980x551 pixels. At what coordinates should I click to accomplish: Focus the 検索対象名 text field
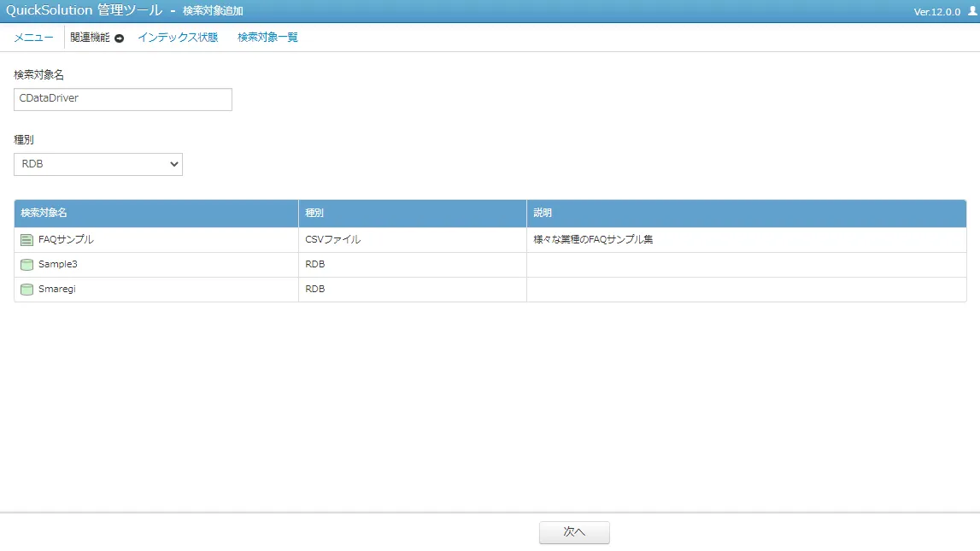(123, 99)
